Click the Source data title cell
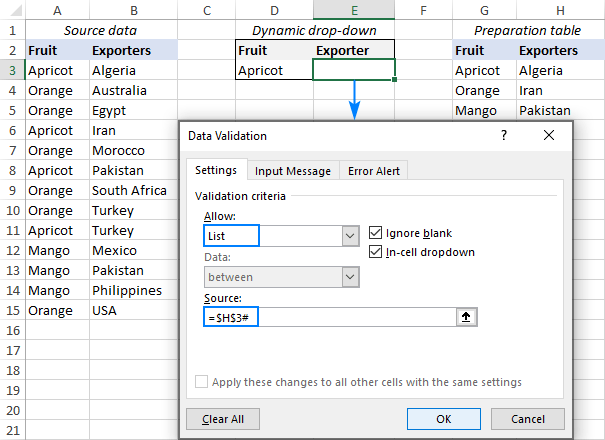The image size is (605, 440). point(101,30)
